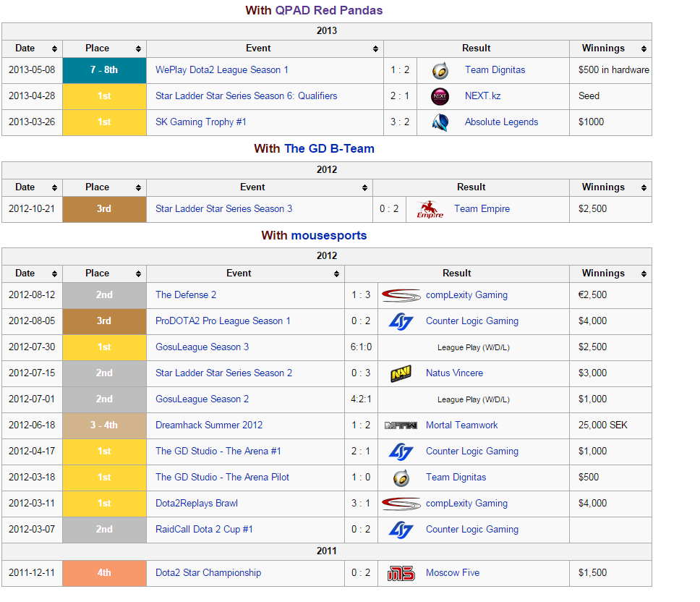Select the 6:1:0 result cell
This screenshot has width=700, height=602.
click(361, 347)
